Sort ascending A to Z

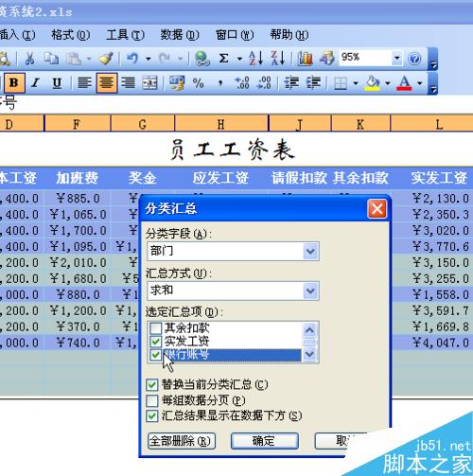click(255, 59)
